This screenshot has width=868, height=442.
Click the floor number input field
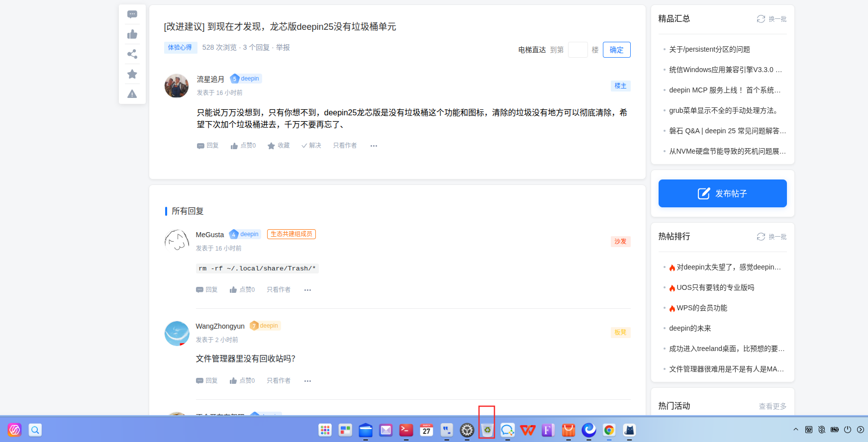(578, 50)
